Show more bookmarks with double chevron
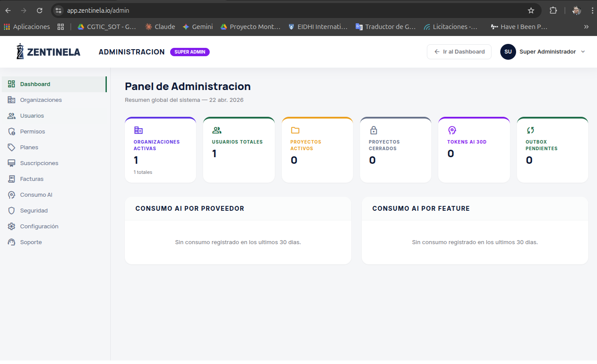Image resolution: width=597 pixels, height=364 pixels. tap(586, 27)
